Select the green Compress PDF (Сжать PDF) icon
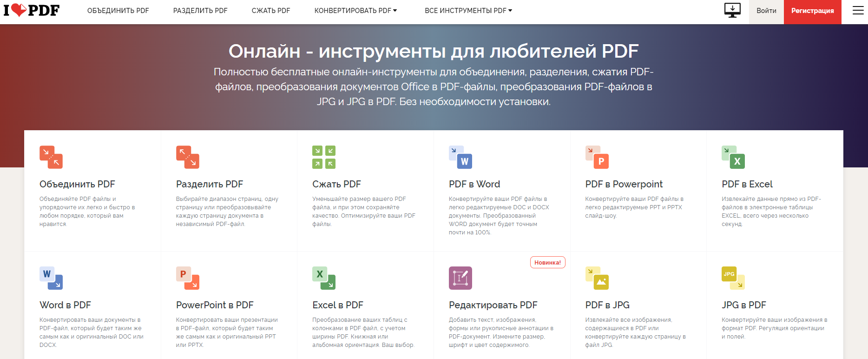This screenshot has width=868, height=359. pos(324,157)
